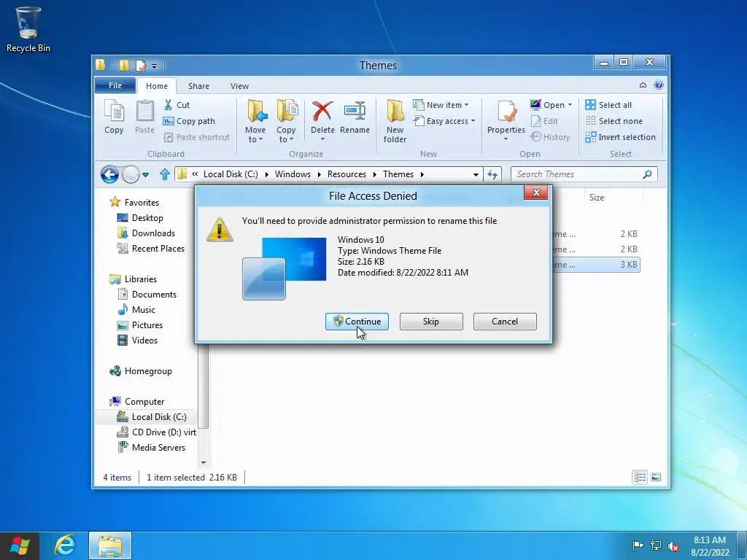Switch to the Home ribbon tab
Screen dimensions: 747x560
157,86
